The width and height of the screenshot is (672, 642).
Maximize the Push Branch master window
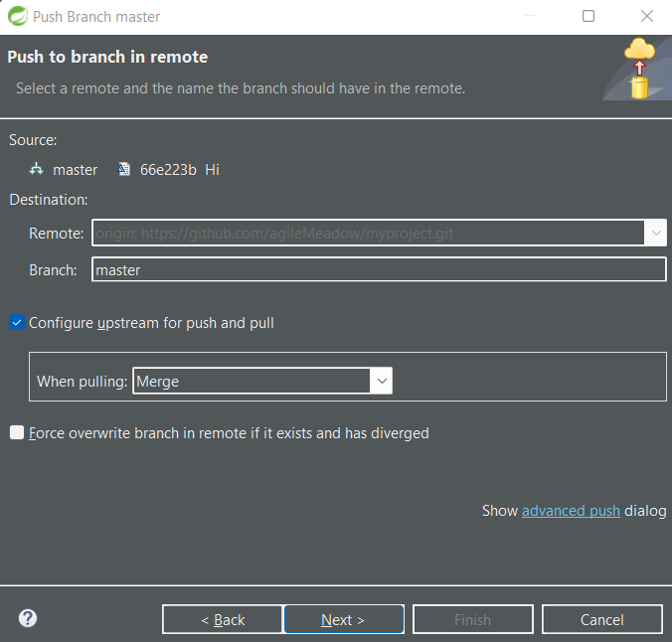pyautogui.click(x=588, y=16)
